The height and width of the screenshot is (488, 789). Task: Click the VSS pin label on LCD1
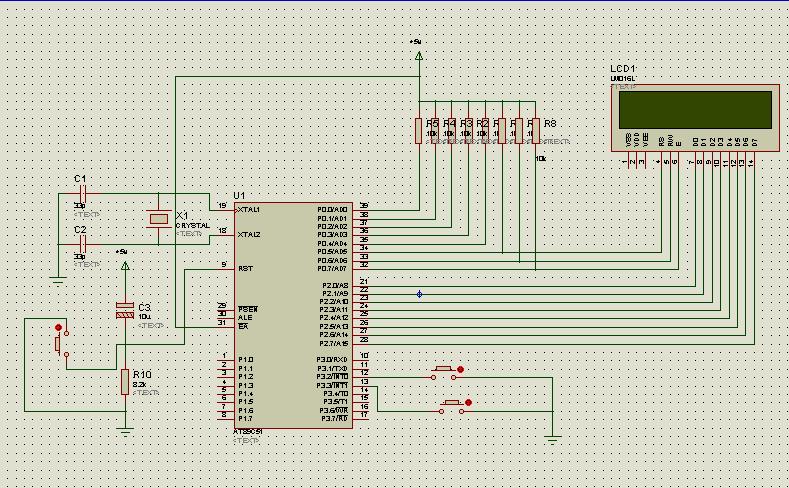click(x=628, y=140)
